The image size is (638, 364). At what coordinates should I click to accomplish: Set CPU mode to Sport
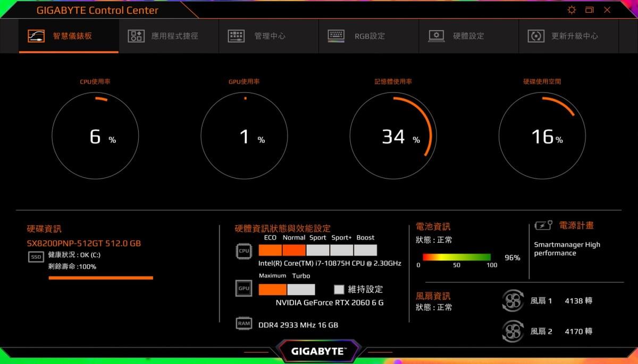coord(318,250)
